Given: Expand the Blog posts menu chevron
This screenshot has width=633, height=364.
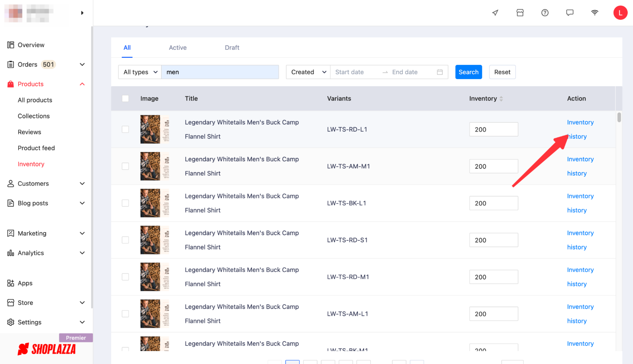Looking at the screenshot, I should [x=82, y=203].
